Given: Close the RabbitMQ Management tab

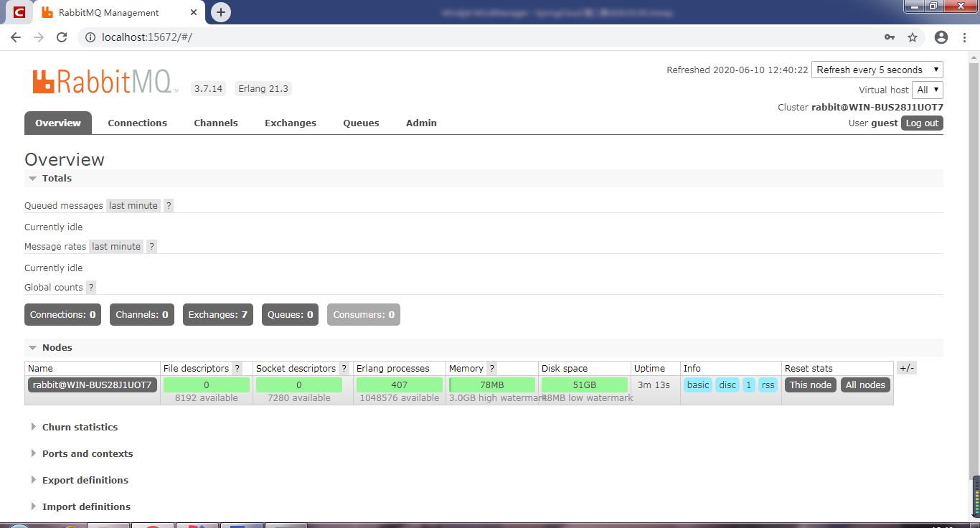Looking at the screenshot, I should (x=194, y=12).
